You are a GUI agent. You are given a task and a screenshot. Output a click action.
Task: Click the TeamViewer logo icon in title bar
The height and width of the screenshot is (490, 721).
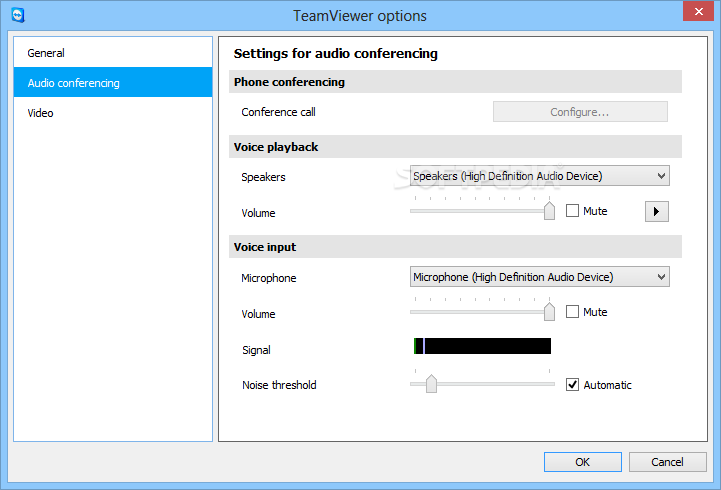(x=17, y=15)
